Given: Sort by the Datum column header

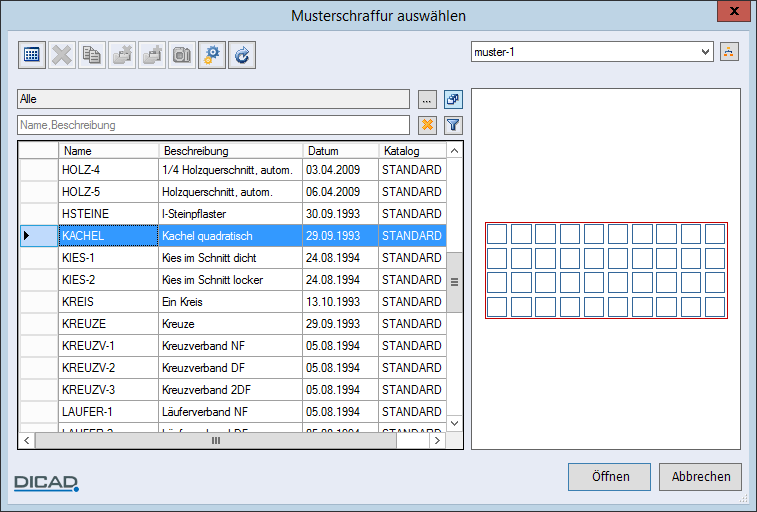Looking at the screenshot, I should [x=341, y=151].
